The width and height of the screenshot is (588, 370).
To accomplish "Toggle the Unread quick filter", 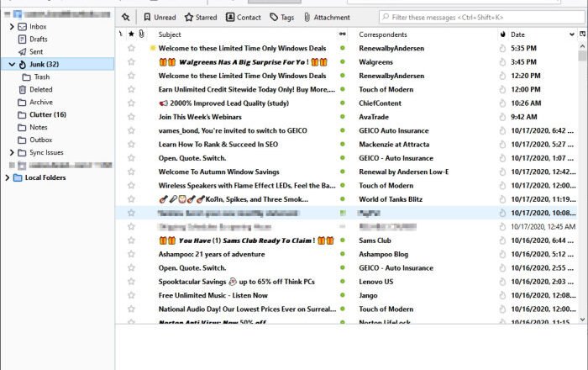I will (160, 18).
